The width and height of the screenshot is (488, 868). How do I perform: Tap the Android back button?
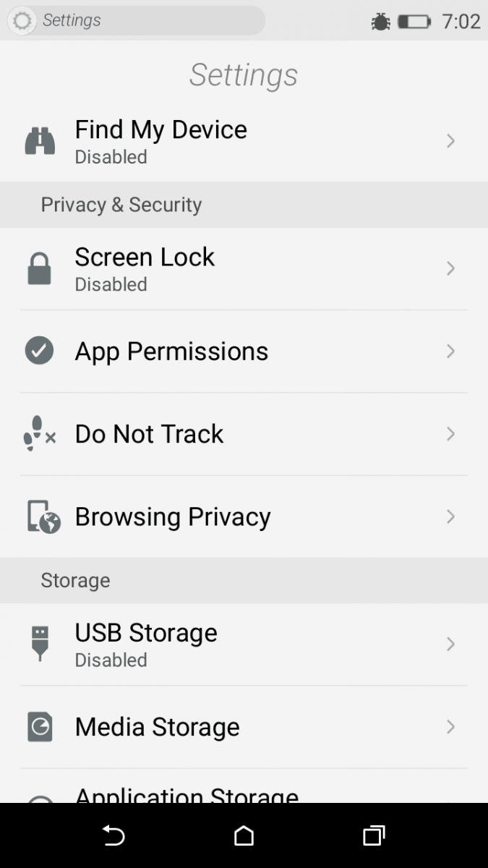coord(114,835)
